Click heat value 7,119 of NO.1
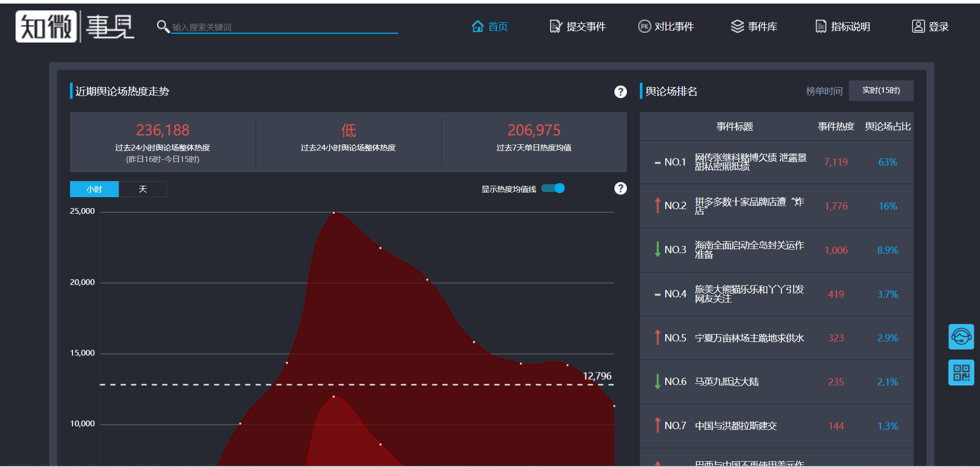Image resolution: width=980 pixels, height=468 pixels. point(836,162)
